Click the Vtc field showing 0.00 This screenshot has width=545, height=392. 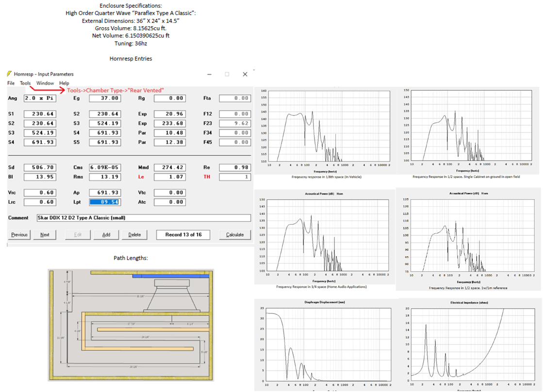coord(170,193)
